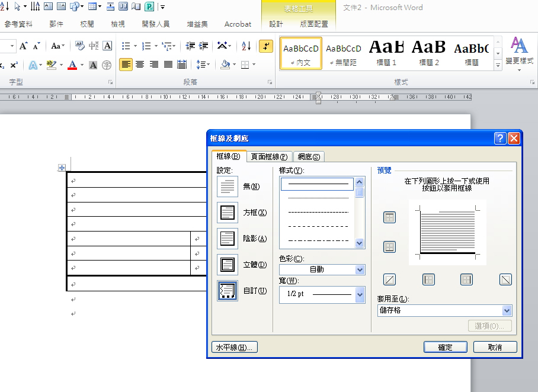Open the 色彩 (Color) dropdown
Image resolution: width=538 pixels, height=392 pixels.
coord(360,269)
